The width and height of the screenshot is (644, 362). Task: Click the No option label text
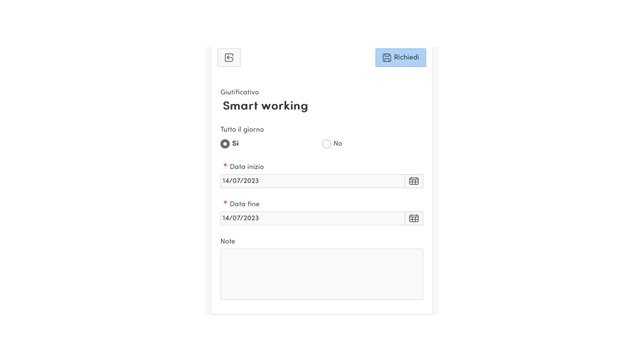[x=338, y=143]
